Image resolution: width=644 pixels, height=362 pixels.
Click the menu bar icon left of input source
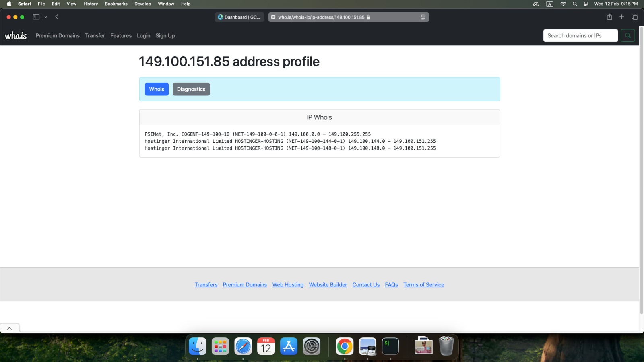[536, 4]
